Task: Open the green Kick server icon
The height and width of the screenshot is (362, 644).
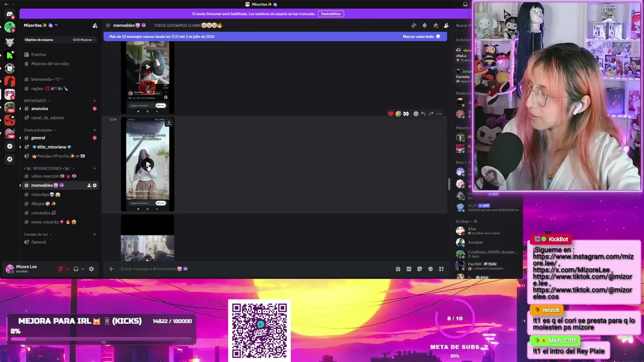Action: 10,55
